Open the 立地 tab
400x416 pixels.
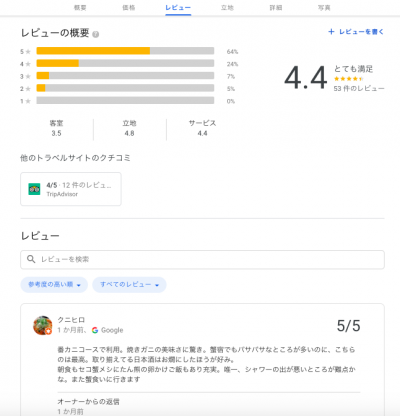coord(227,8)
